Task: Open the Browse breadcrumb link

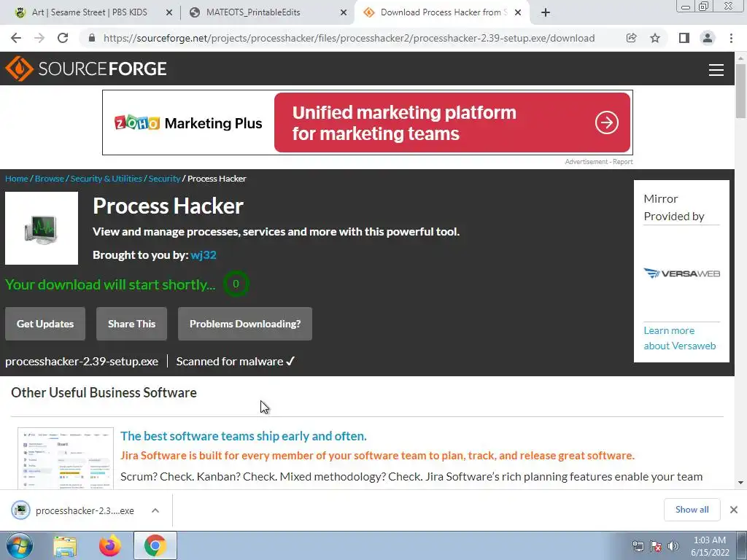Action: point(50,179)
